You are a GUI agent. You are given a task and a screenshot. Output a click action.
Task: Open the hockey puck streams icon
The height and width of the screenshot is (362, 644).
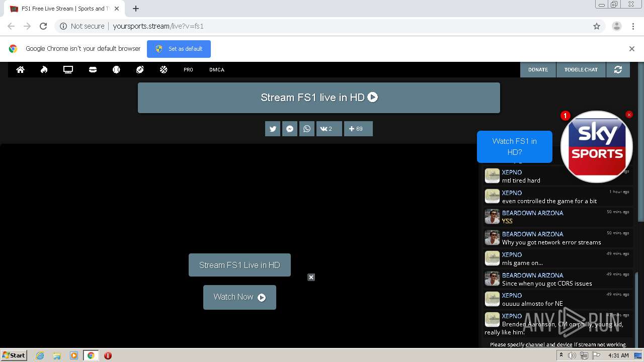pyautogui.click(x=93, y=70)
